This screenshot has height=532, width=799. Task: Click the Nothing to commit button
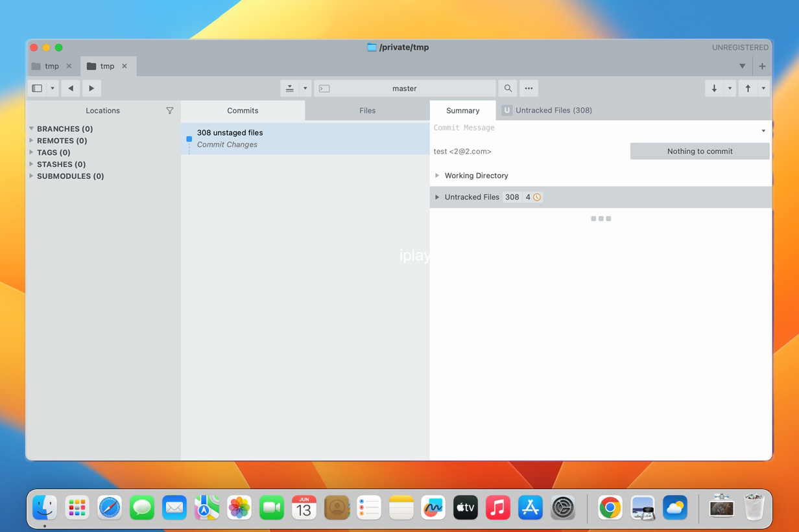(x=700, y=151)
